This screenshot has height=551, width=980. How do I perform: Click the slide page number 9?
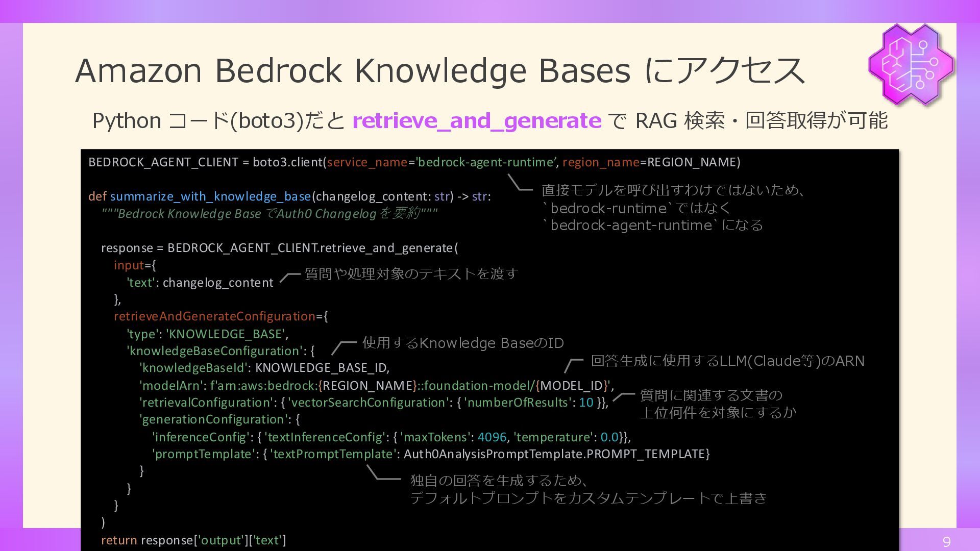pos(946,542)
